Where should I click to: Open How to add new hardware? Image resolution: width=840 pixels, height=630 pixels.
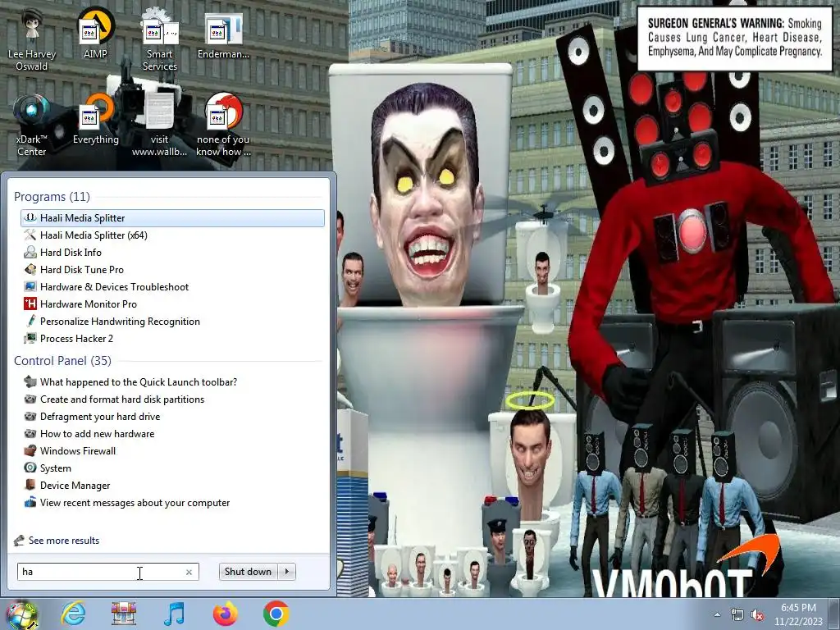pos(172,433)
